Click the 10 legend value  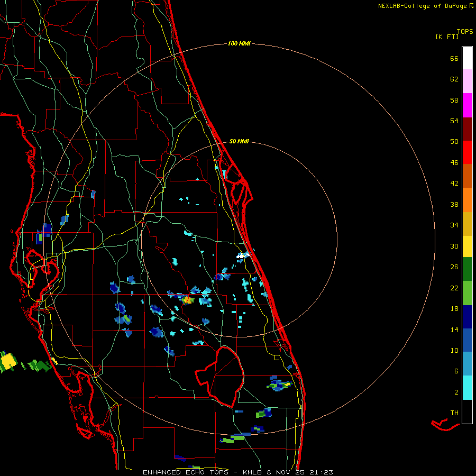tap(454, 350)
